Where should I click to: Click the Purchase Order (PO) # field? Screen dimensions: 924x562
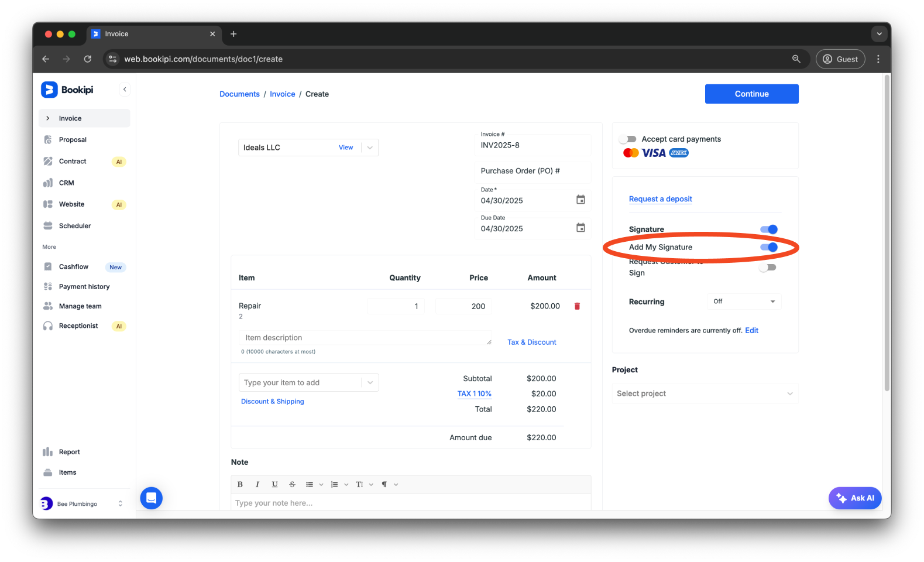(533, 171)
